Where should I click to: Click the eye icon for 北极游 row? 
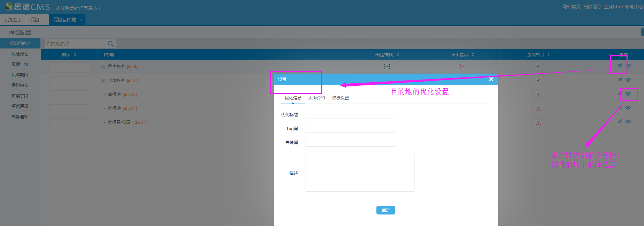pyautogui.click(x=628, y=108)
